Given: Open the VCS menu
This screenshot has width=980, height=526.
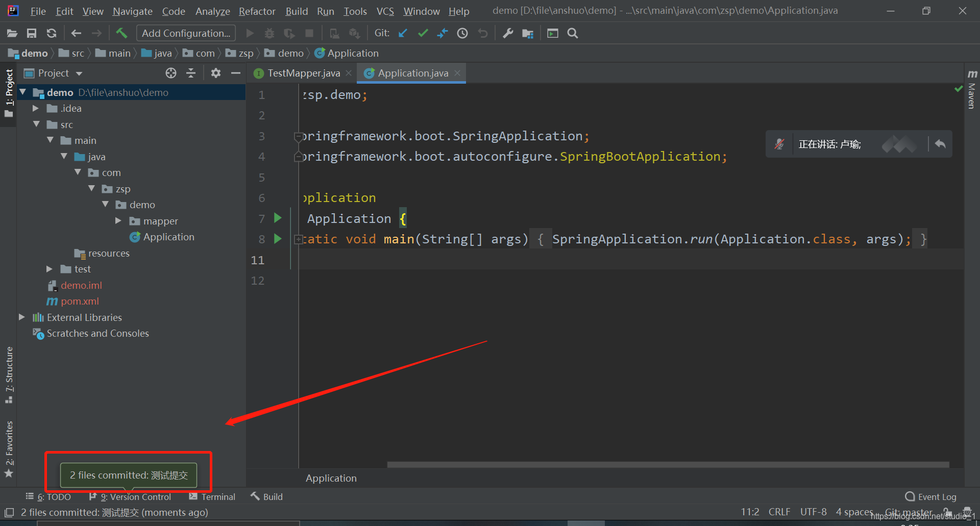Looking at the screenshot, I should coord(385,11).
